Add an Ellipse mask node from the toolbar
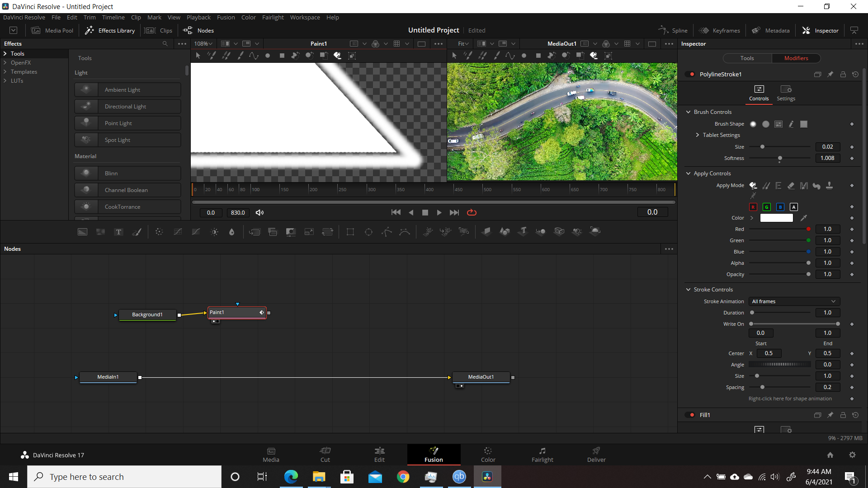Image resolution: width=868 pixels, height=488 pixels. click(x=368, y=232)
